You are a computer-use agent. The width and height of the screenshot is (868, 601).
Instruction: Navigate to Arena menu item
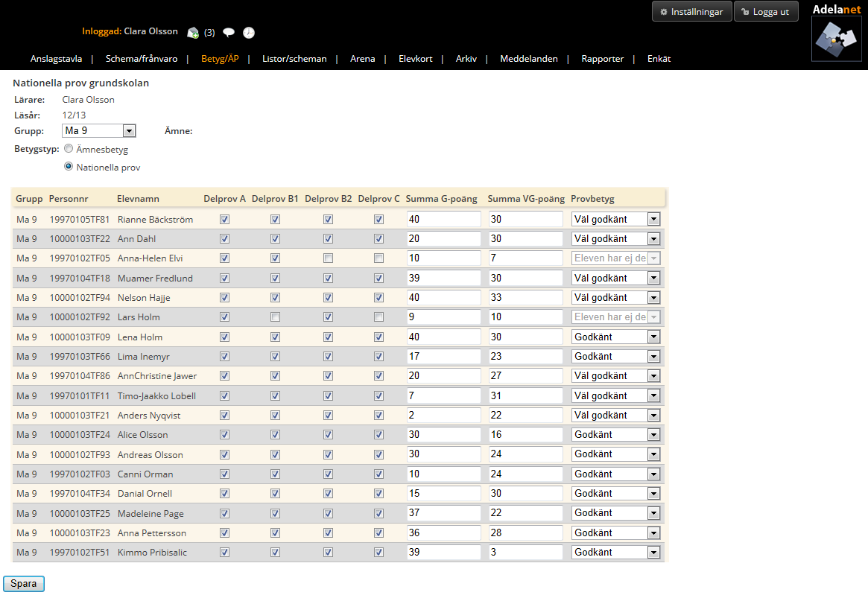pyautogui.click(x=363, y=59)
